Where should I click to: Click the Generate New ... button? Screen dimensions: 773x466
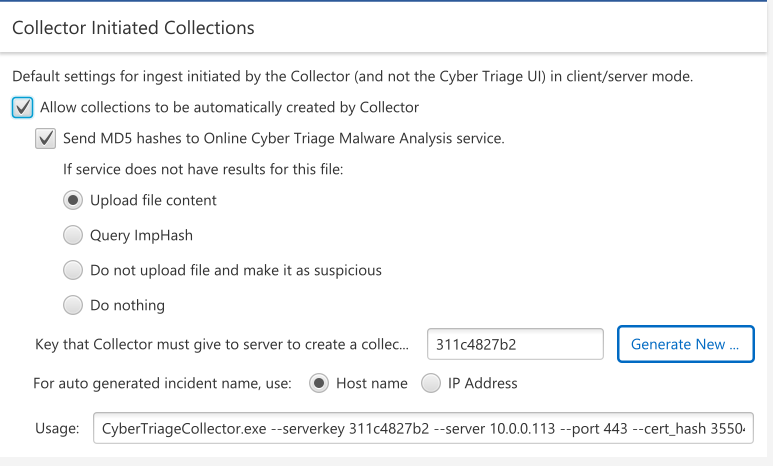pyautogui.click(x=685, y=344)
